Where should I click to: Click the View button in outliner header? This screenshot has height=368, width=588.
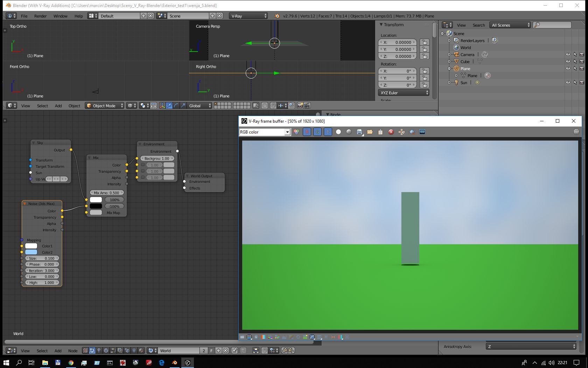pos(461,25)
